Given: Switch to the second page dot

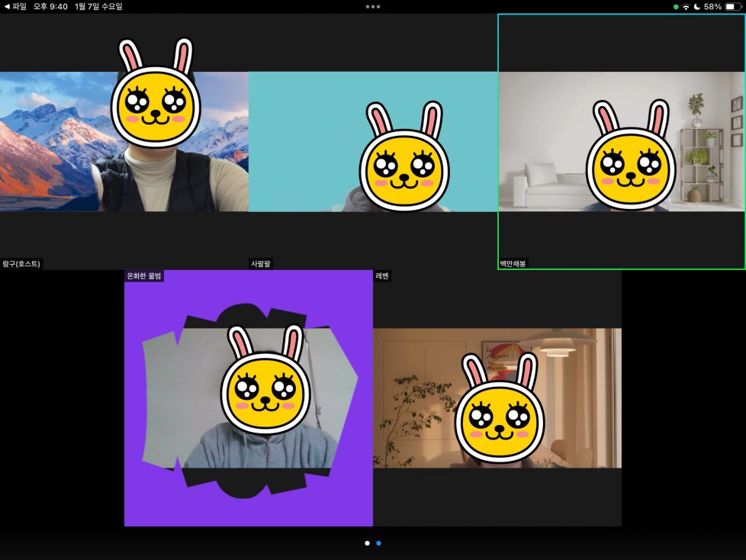Looking at the screenshot, I should point(379,543).
